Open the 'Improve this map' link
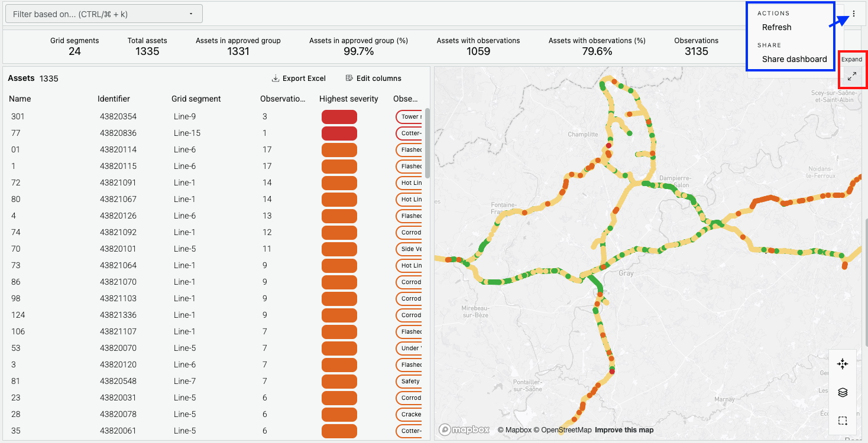Viewport: 868px width, 443px height. tap(624, 430)
